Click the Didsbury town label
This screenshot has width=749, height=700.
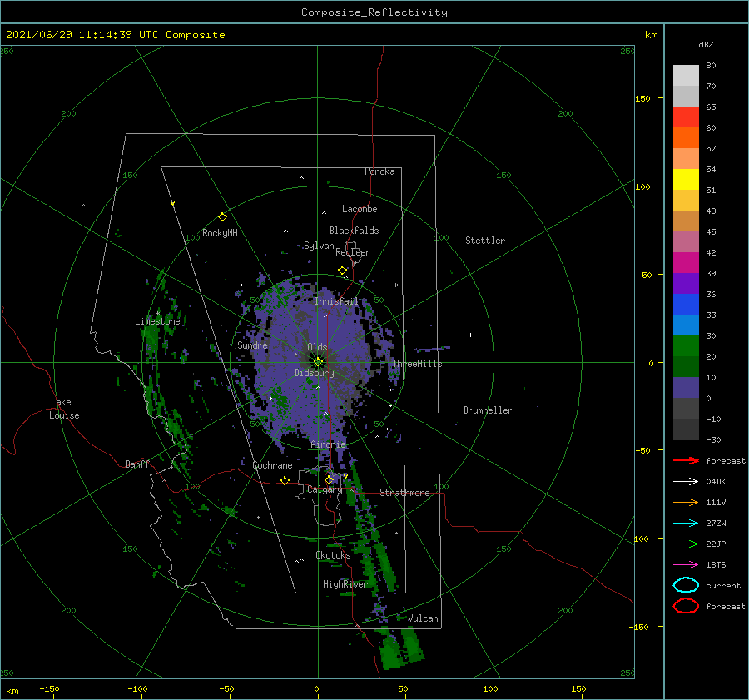point(315,373)
